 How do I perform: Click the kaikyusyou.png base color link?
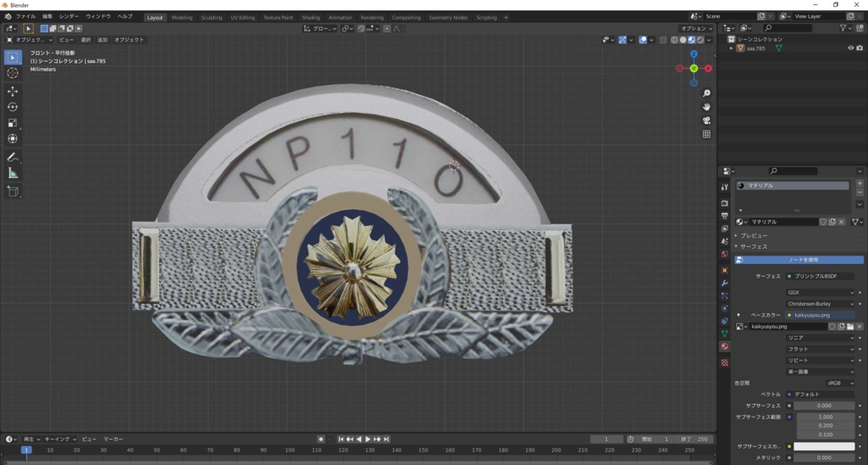coord(821,316)
